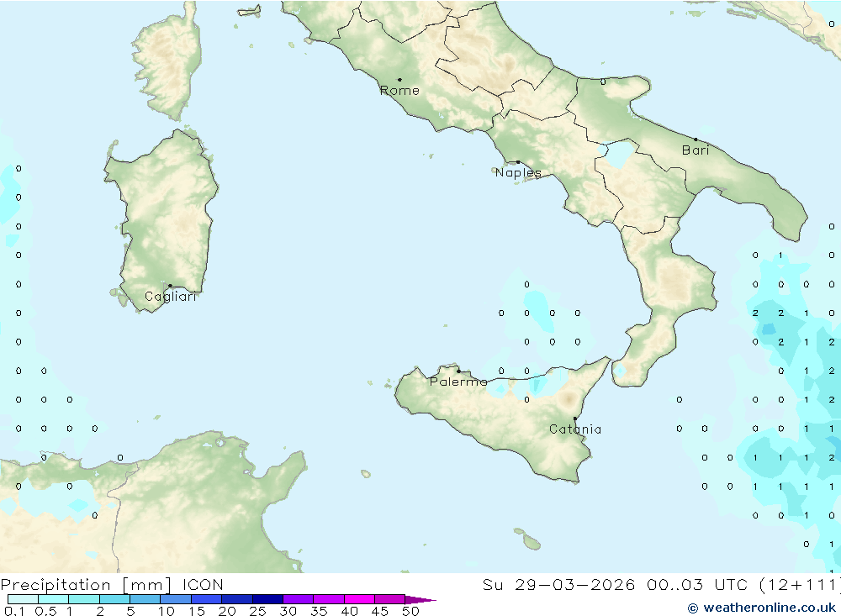Click the 15 legend value
Screen dimensions: 841x616
[x=197, y=611]
